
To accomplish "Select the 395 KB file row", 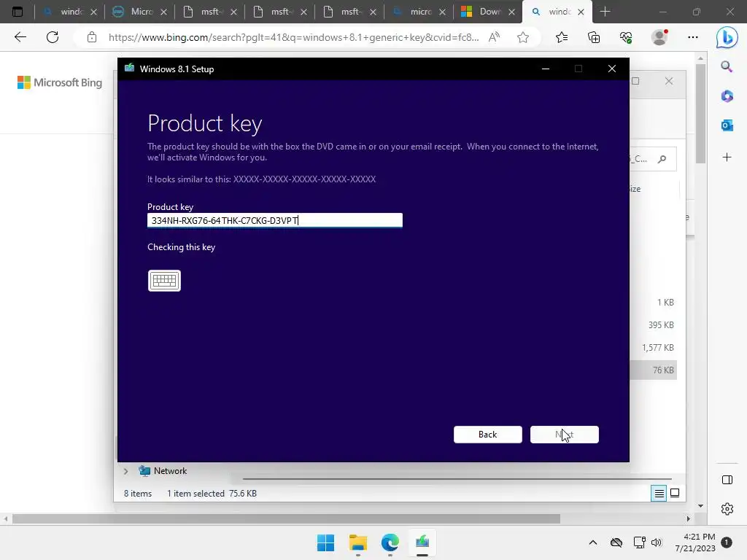I will pos(654,324).
